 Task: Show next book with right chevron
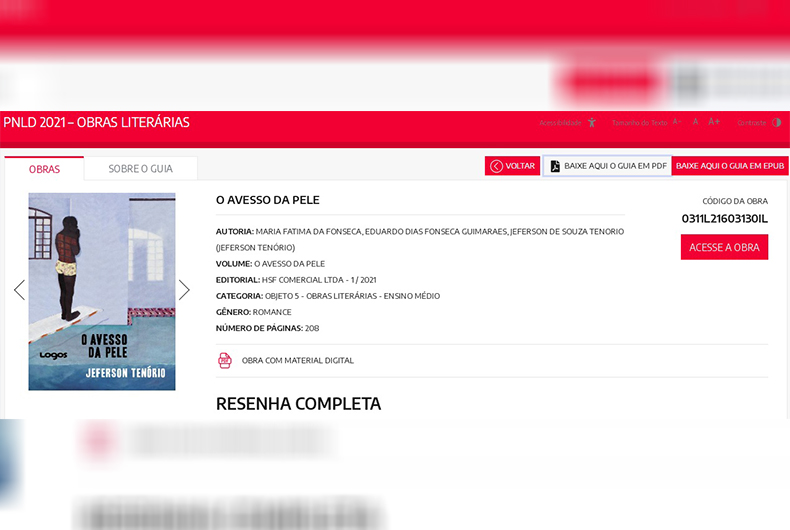pos(184,290)
